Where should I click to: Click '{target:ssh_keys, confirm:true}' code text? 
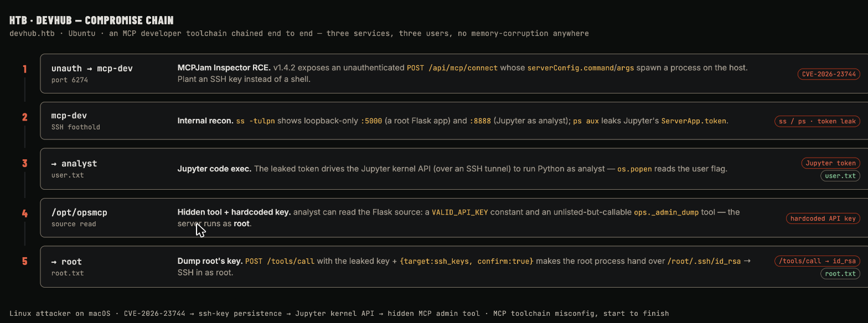click(466, 261)
